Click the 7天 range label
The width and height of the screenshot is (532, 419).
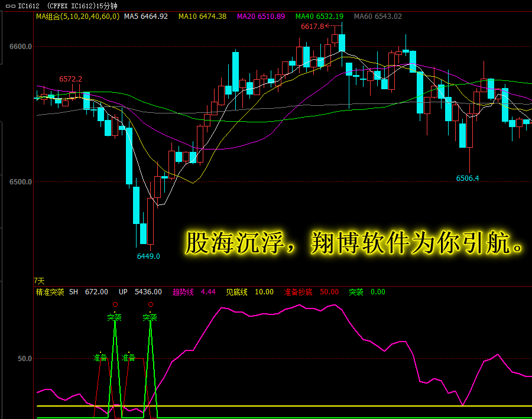(39, 281)
